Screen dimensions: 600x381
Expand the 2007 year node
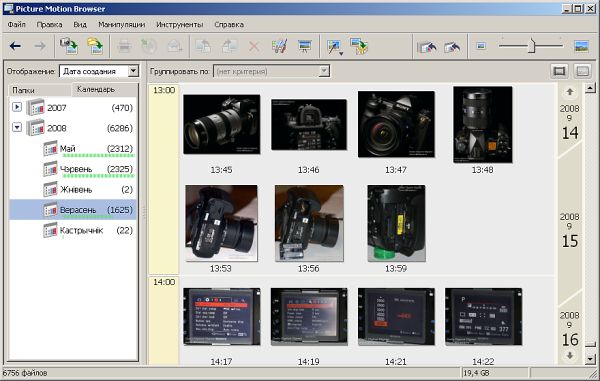click(17, 107)
